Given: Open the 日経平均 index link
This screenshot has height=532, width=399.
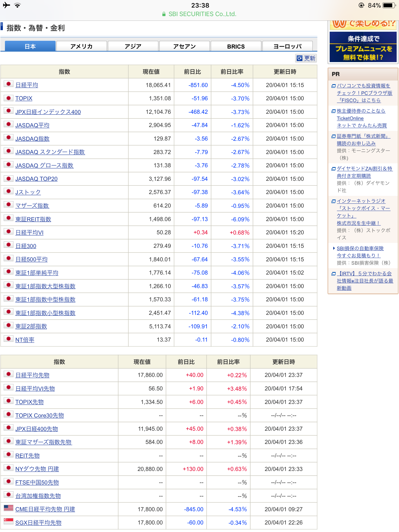Looking at the screenshot, I should (x=27, y=85).
